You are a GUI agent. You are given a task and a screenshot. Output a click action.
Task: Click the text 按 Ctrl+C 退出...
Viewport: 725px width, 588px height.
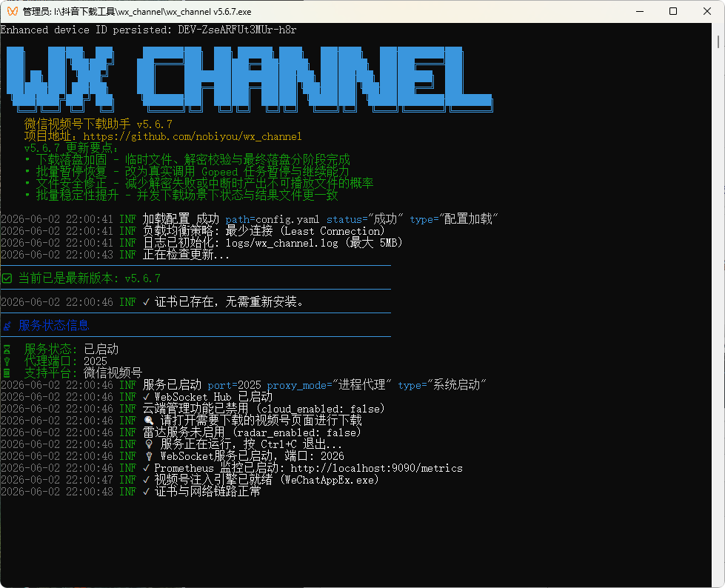[x=293, y=444]
